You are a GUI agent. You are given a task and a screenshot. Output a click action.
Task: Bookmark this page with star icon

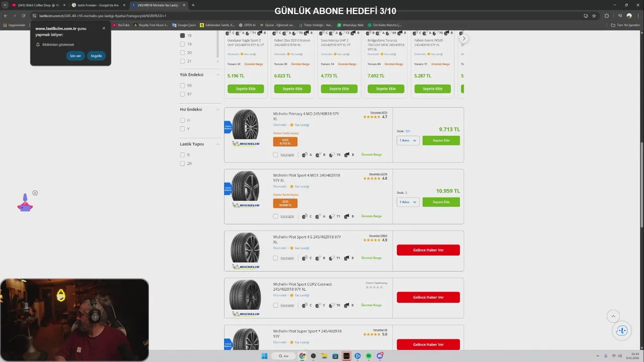click(x=594, y=16)
